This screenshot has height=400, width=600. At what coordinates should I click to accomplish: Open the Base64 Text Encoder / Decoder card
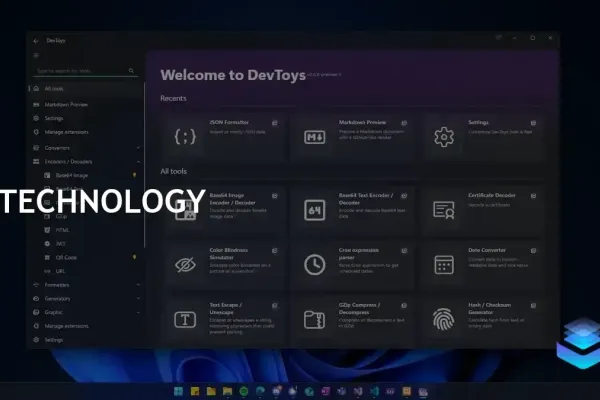(354, 210)
